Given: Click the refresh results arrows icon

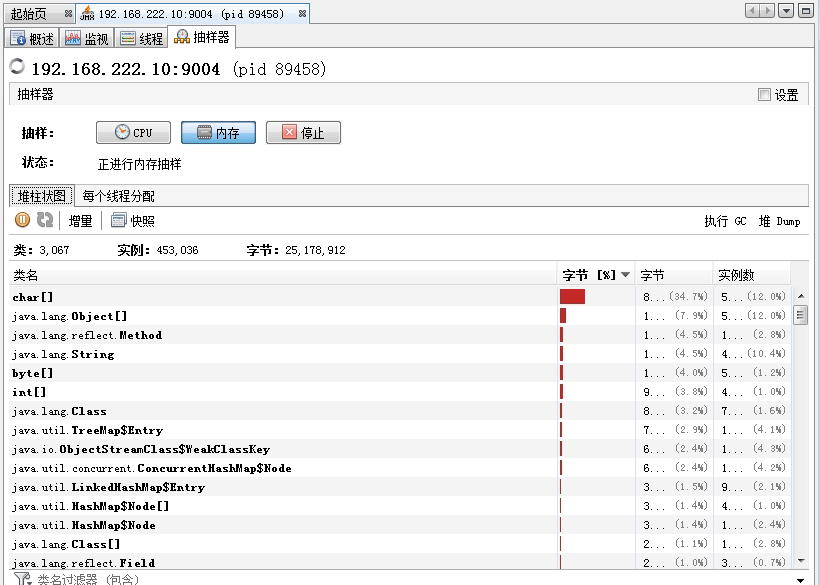Looking at the screenshot, I should coord(45,220).
